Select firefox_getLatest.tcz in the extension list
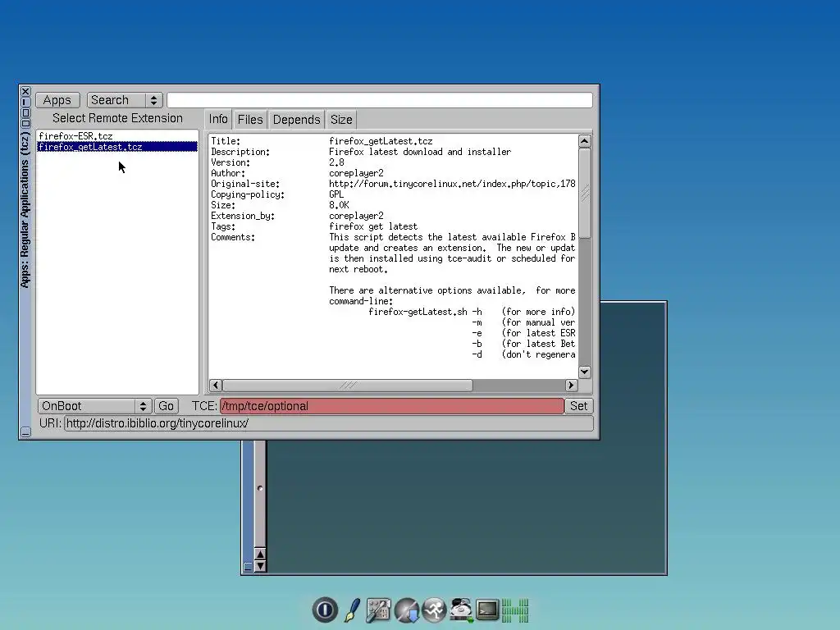Viewport: 840px width, 630px height. pyautogui.click(x=117, y=147)
